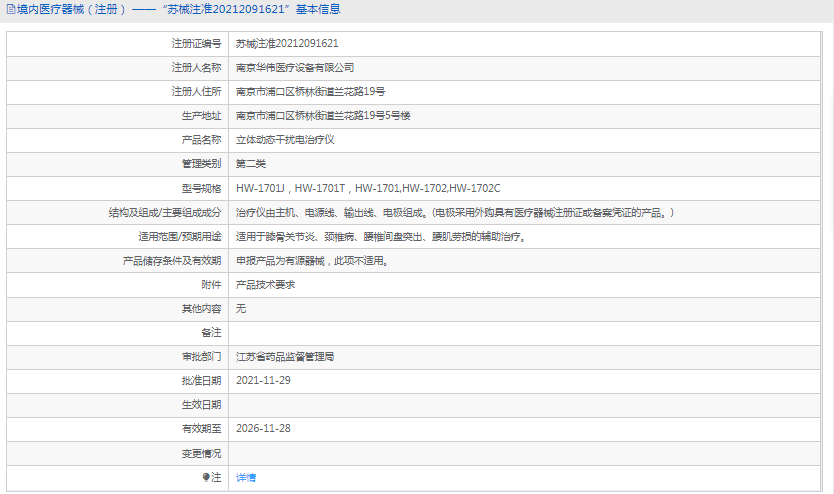Click the 生效日期 label
Screen dimensions: 834x494
(x=201, y=405)
